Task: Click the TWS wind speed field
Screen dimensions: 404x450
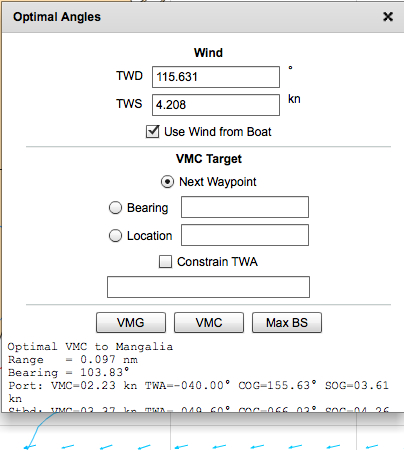Action: (x=216, y=105)
